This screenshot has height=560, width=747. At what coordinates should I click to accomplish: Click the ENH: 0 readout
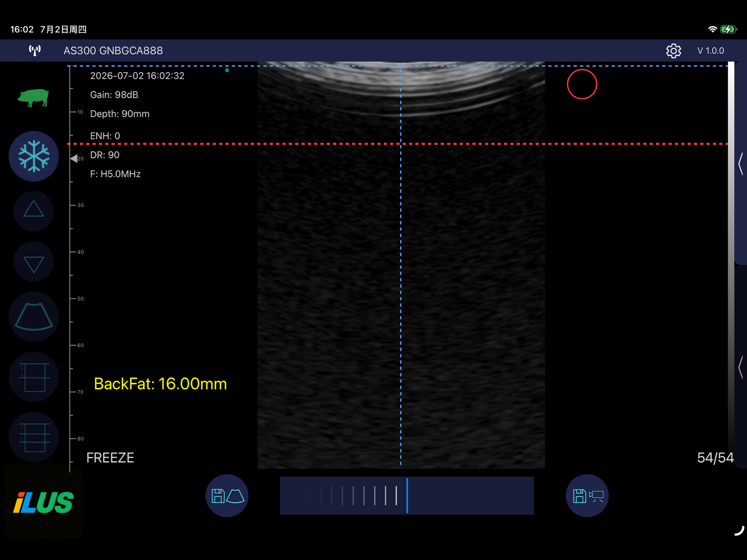(105, 136)
